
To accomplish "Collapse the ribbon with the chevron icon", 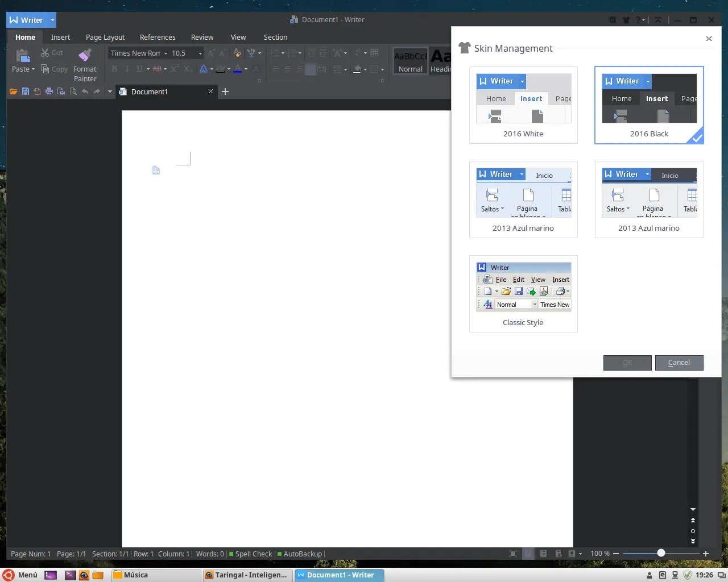I will click(x=658, y=20).
